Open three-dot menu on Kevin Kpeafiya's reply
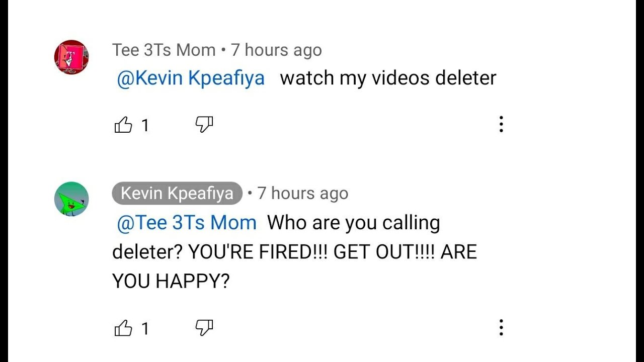This screenshot has height=362, width=644. click(501, 328)
